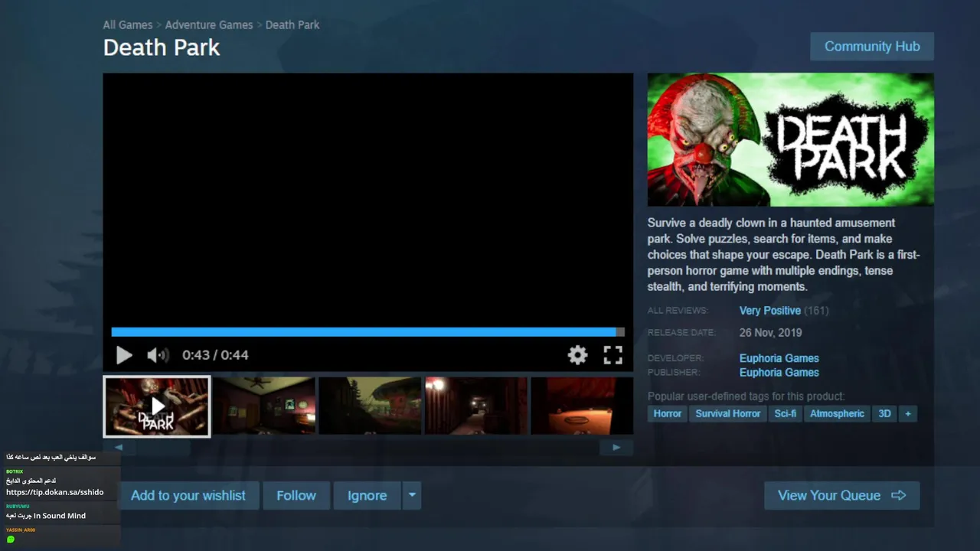The width and height of the screenshot is (980, 551).
Task: Click the green emoji in chat overlay
Action: [11, 540]
